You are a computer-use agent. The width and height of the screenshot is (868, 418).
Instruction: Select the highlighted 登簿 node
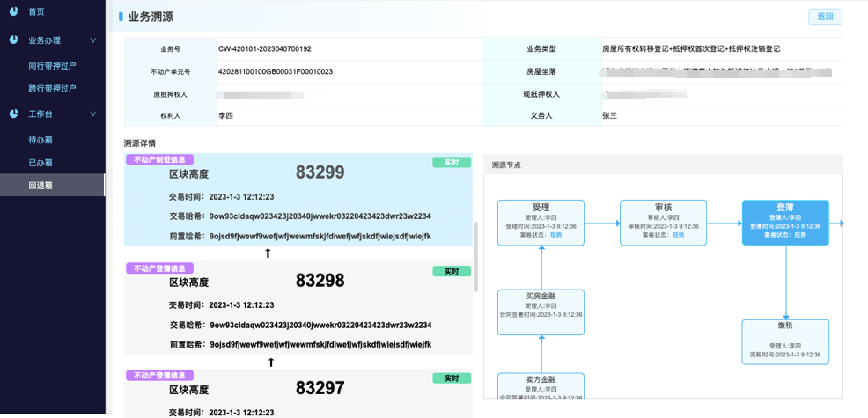[784, 222]
